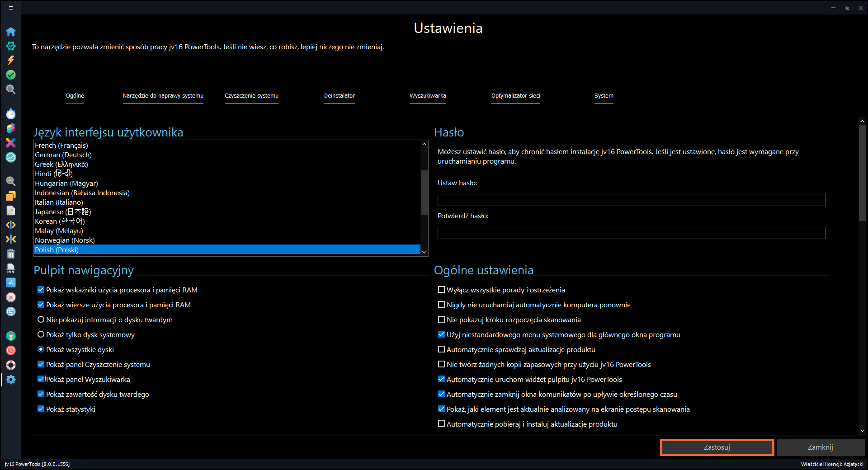Open Optymalizator sieci tab
The image size is (868, 470).
(x=516, y=96)
